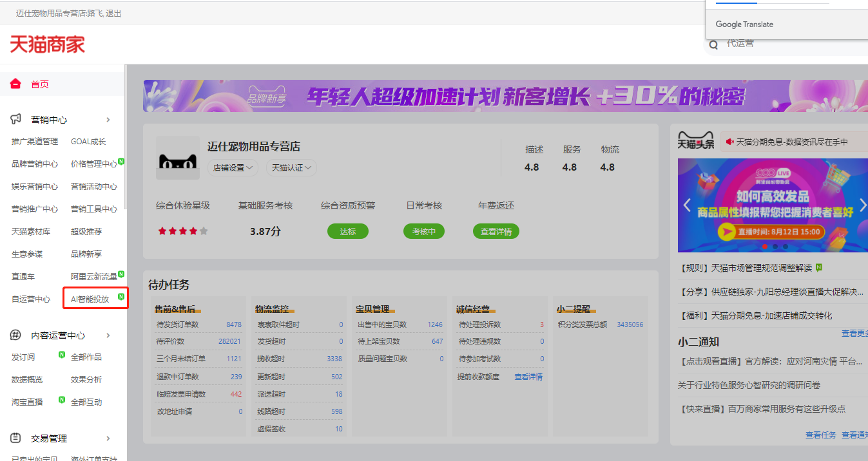Select the third carousel dot
The width and height of the screenshot is (868, 461).
[786, 246]
